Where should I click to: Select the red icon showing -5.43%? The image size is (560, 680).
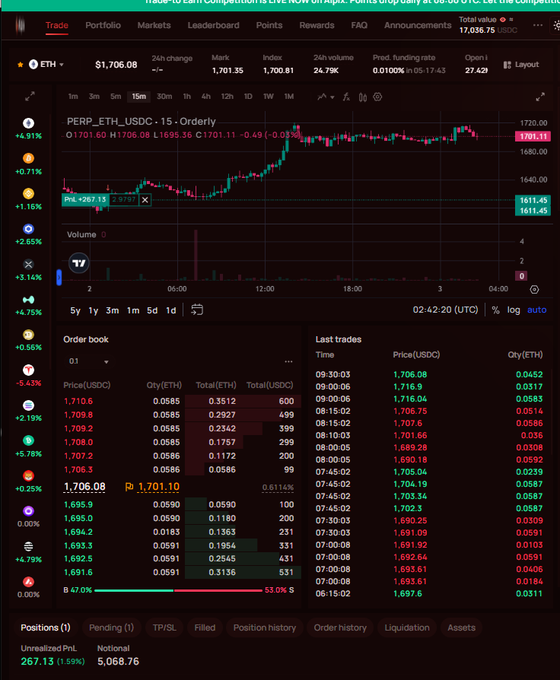[x=29, y=370]
